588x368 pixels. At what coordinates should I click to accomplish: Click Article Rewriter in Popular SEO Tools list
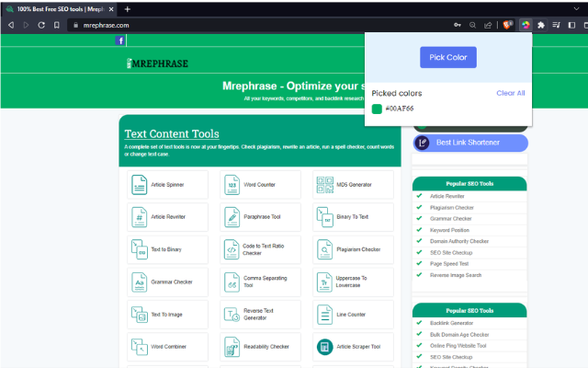(x=447, y=196)
